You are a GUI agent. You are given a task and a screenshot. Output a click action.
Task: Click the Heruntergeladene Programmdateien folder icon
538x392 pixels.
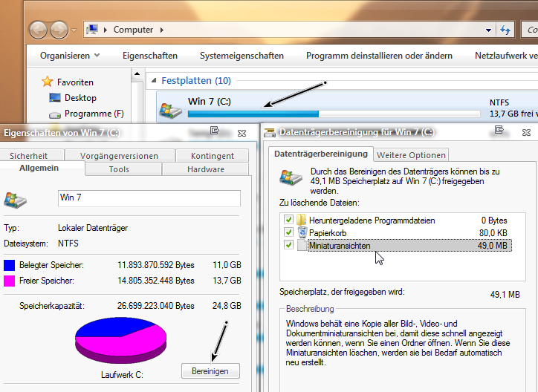pyautogui.click(x=301, y=220)
